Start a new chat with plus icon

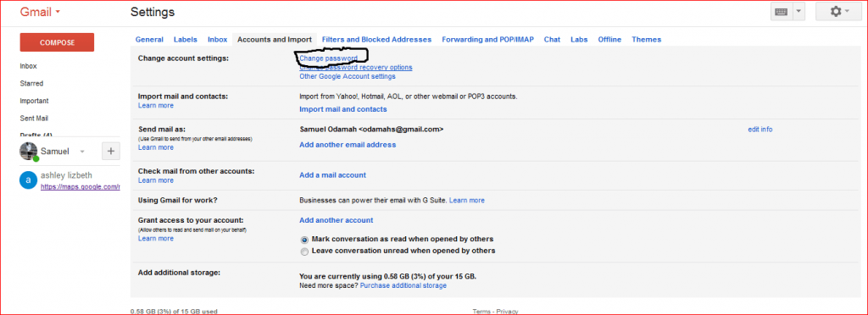(x=111, y=151)
